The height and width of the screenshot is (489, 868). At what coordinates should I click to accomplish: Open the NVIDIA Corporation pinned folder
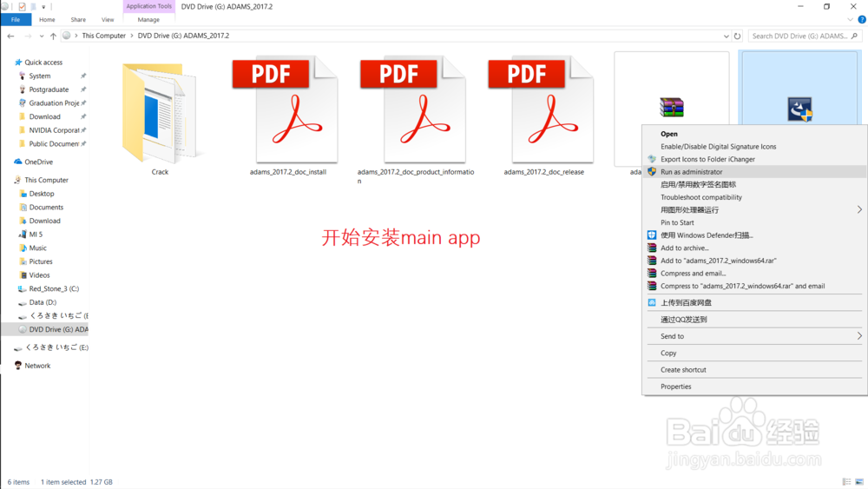click(54, 130)
